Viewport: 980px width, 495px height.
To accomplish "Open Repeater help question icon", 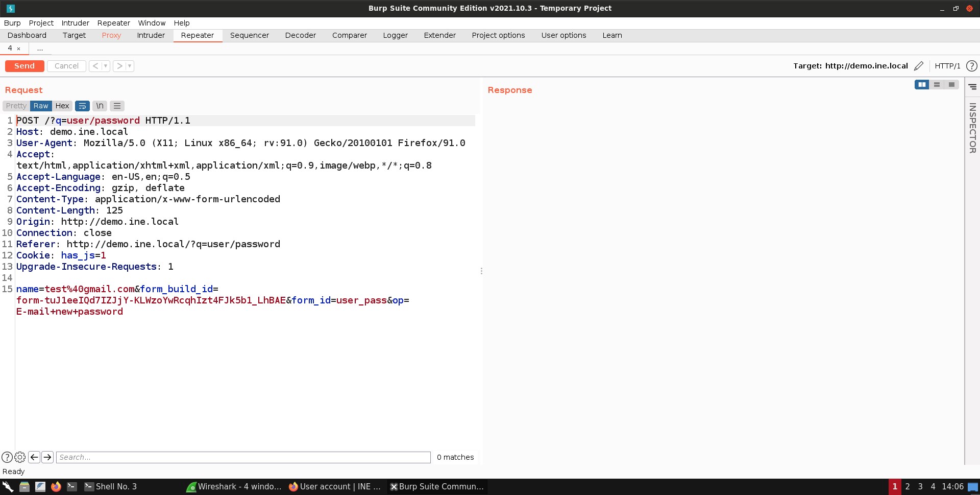I will [x=972, y=66].
